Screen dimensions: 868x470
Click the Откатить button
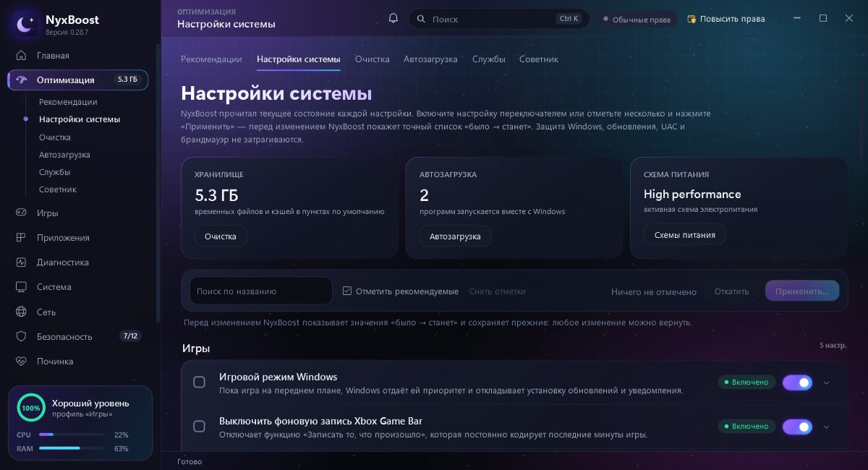[731, 291]
